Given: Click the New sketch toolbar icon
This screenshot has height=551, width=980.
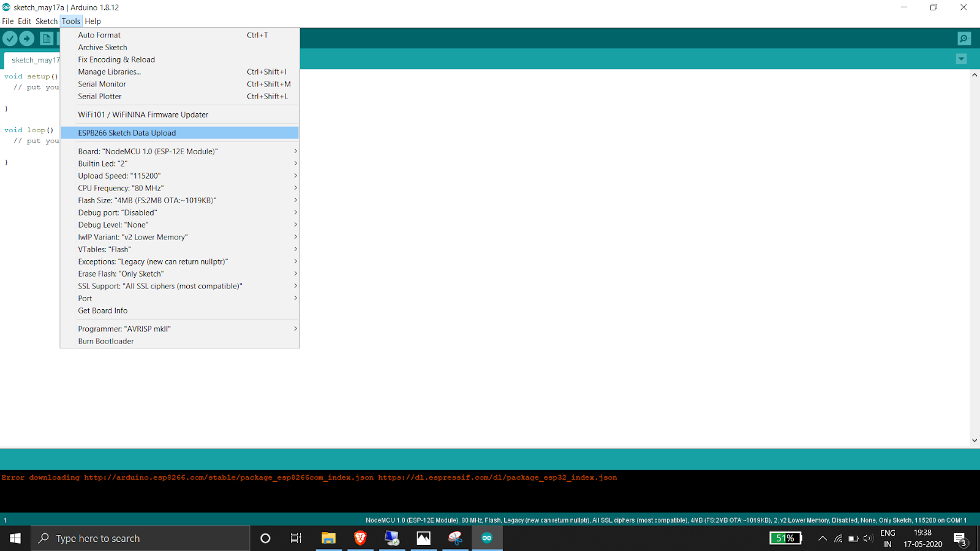Looking at the screenshot, I should coord(47,39).
